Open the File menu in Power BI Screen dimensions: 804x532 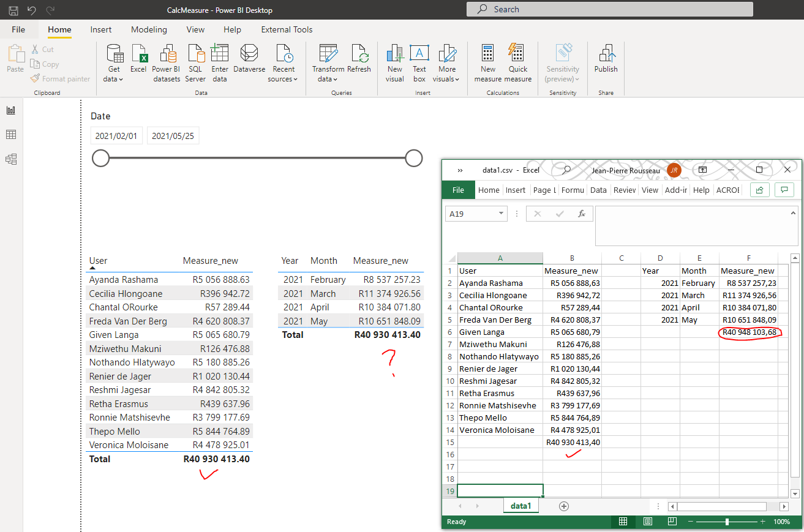[x=18, y=29]
